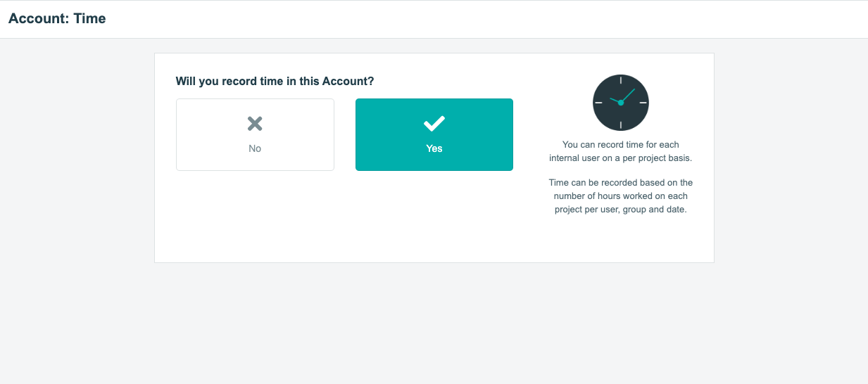
Task: Click the teal center dot of the clock
Action: pos(621,103)
